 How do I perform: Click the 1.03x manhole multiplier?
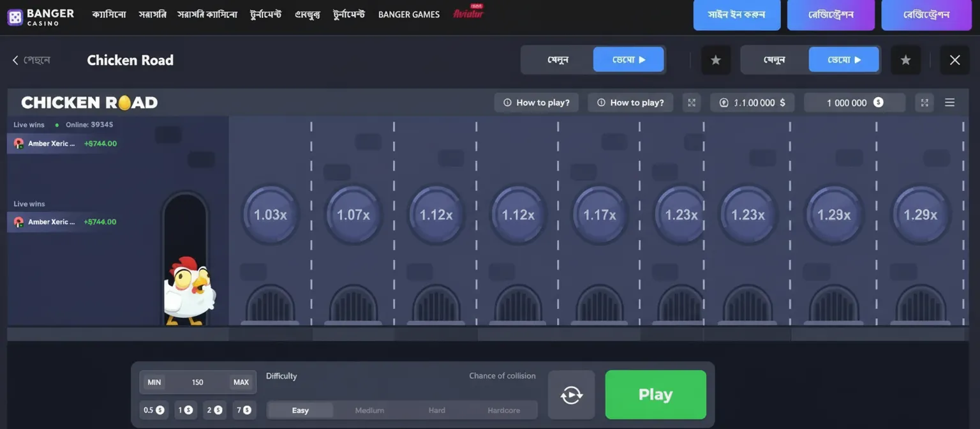tap(271, 215)
